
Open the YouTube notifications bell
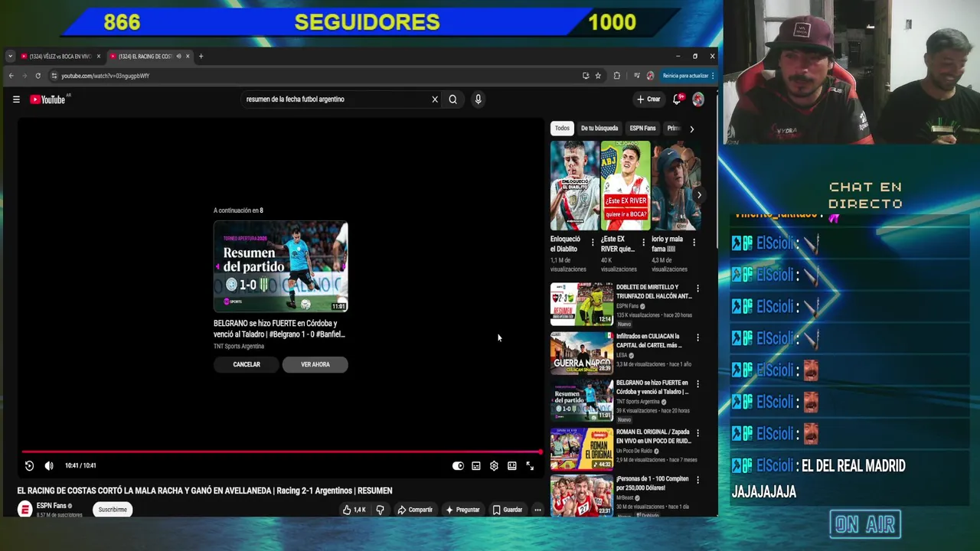(677, 99)
